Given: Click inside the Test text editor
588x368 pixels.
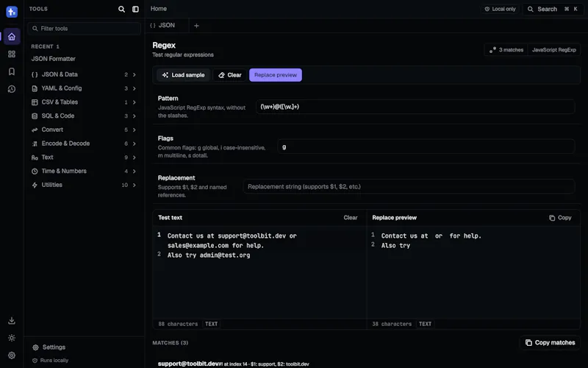Looking at the screenshot, I should (259, 272).
